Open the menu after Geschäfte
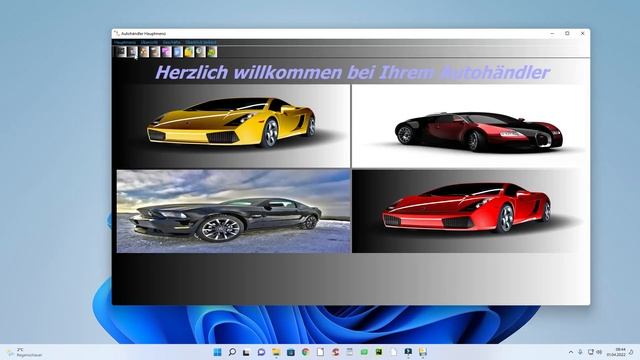640x360 pixels. pyautogui.click(x=201, y=42)
